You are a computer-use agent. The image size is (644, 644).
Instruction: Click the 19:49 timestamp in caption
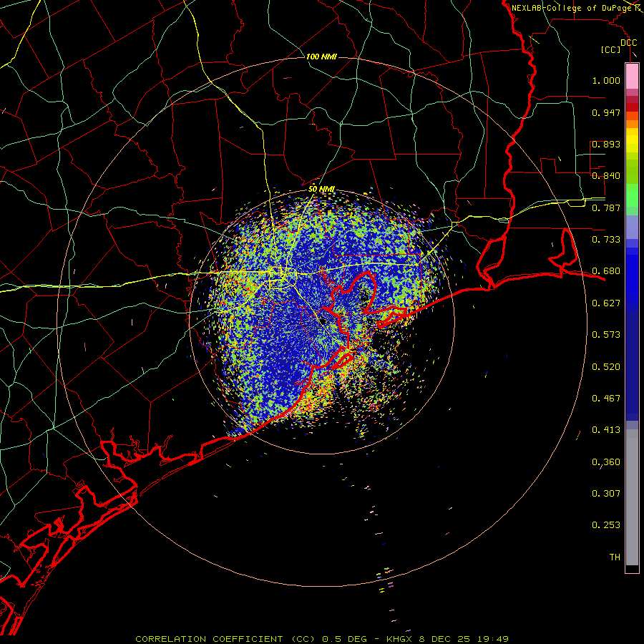coord(493,639)
